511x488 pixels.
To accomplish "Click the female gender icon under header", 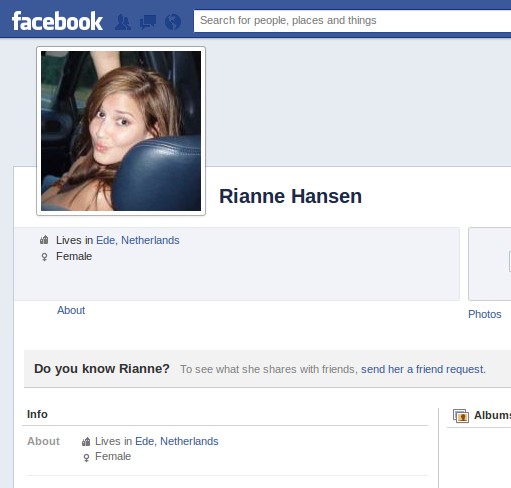I will click(44, 257).
